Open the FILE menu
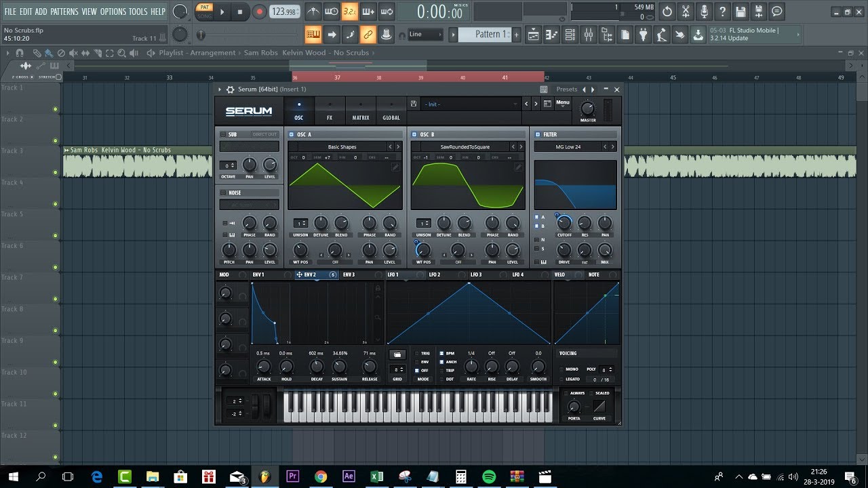This screenshot has height=488, width=868. click(10, 12)
